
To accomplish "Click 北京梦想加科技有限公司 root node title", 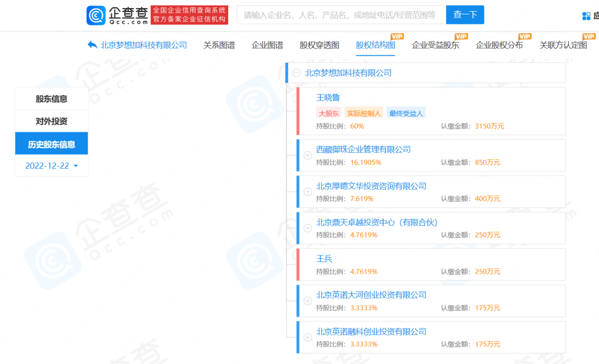I will [348, 73].
